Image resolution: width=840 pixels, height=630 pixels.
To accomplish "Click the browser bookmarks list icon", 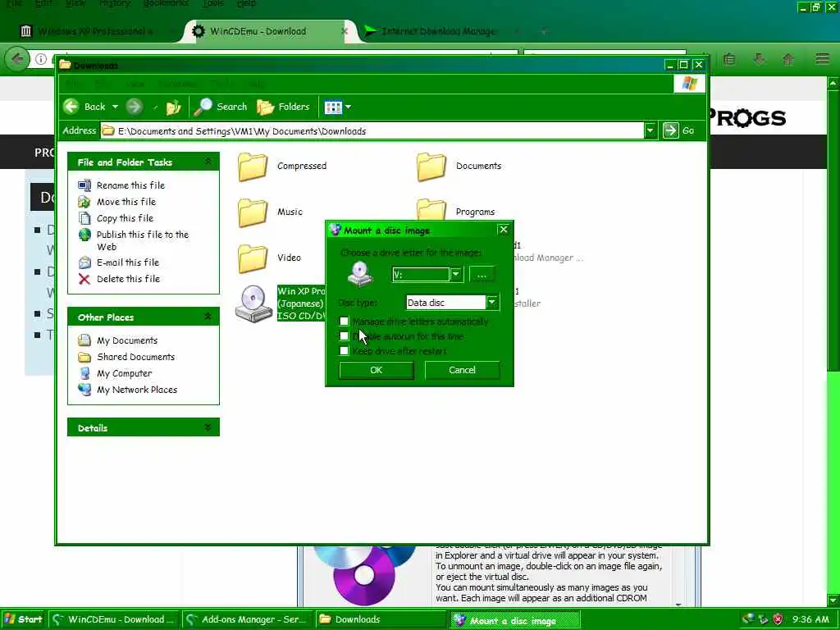I will point(729,59).
